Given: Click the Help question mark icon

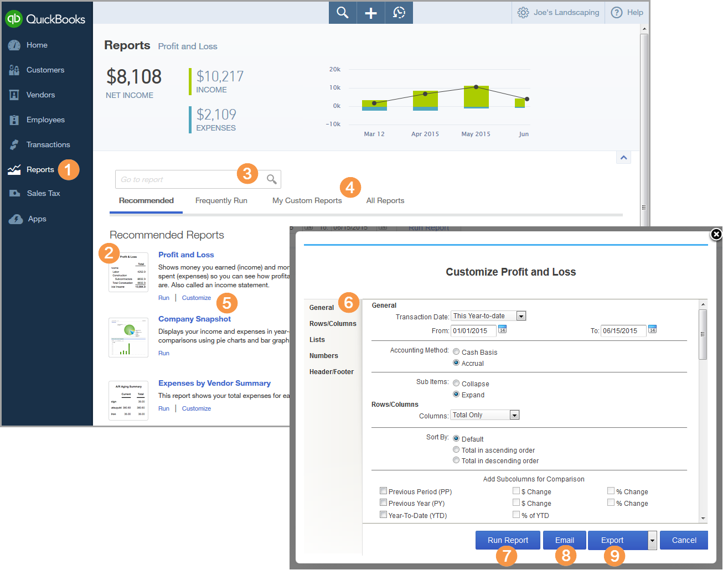Looking at the screenshot, I should click(x=617, y=12).
